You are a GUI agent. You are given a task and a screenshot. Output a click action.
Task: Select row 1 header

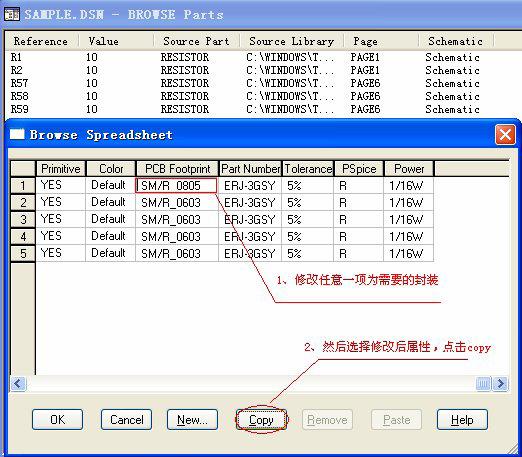[23, 185]
